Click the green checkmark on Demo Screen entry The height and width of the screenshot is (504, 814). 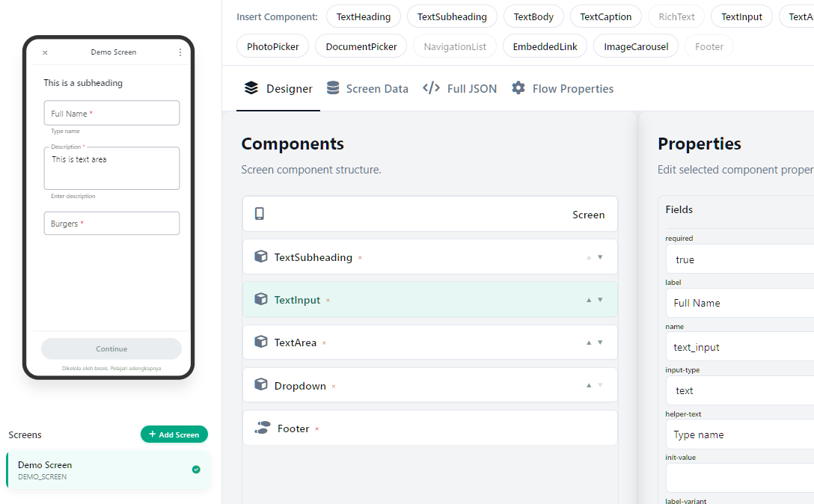(196, 470)
